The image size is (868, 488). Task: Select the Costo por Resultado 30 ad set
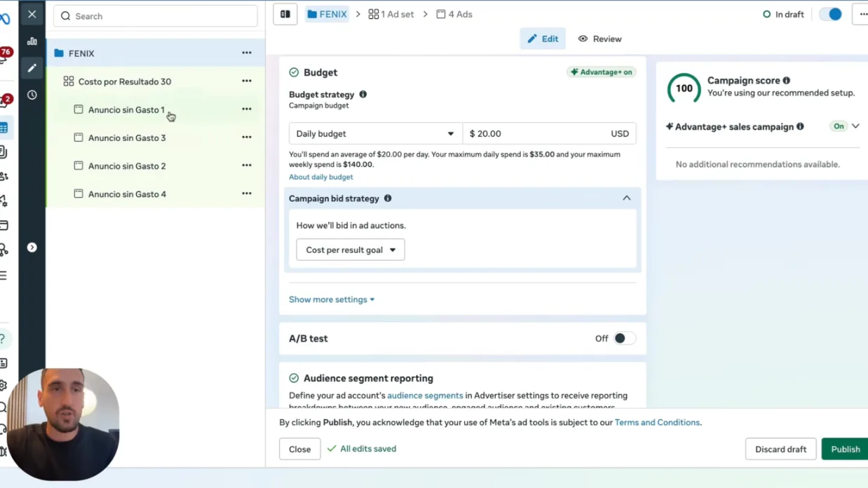click(x=156, y=81)
